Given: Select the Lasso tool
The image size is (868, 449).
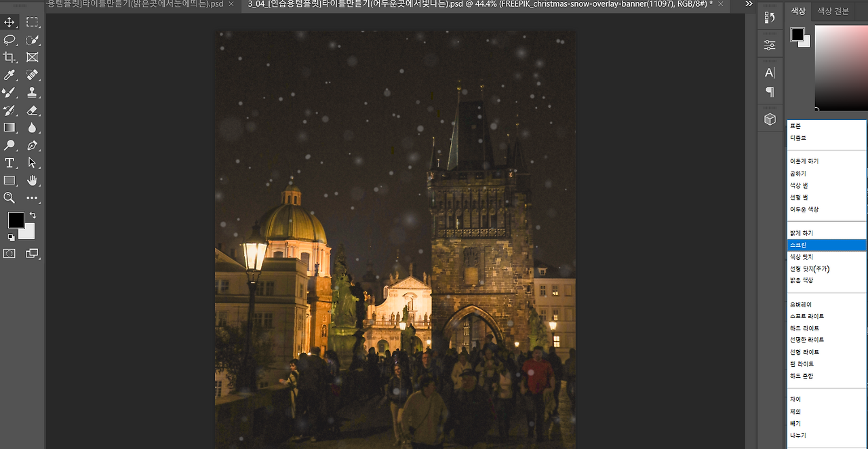Looking at the screenshot, I should [x=9, y=40].
